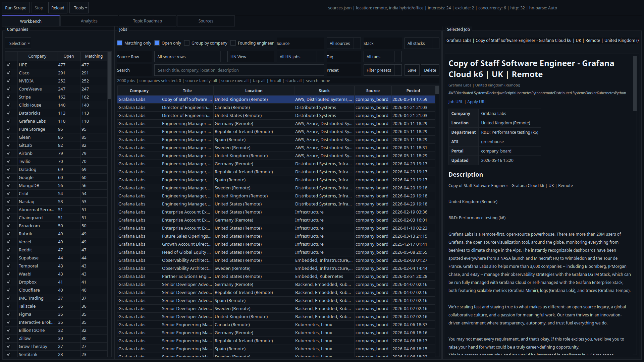Image resolution: width=644 pixels, height=362 pixels.
Task: Open the Tools dropdown menu
Action: [x=79, y=8]
